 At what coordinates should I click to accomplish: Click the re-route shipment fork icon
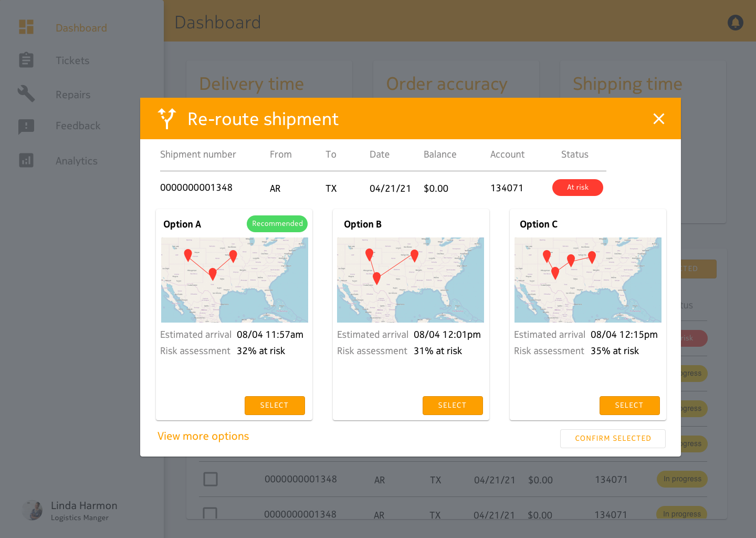coord(167,119)
